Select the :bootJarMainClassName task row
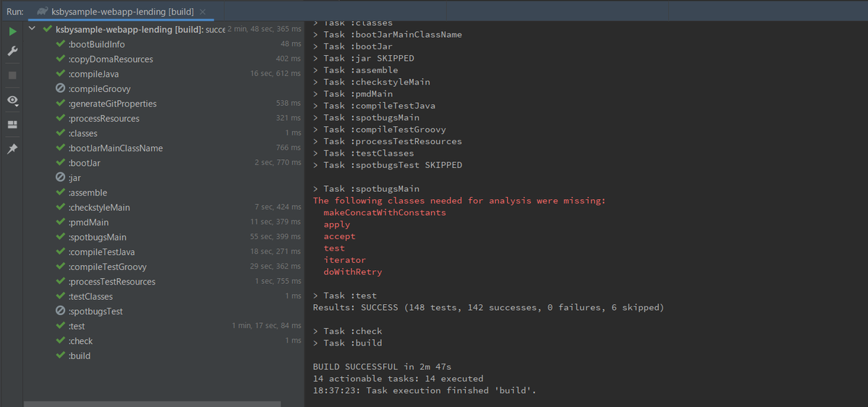 click(x=163, y=148)
